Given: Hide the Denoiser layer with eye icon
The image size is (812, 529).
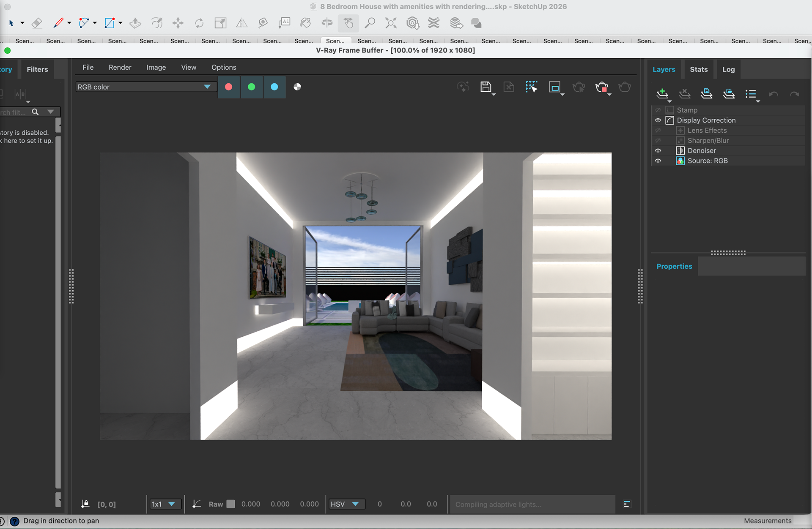Looking at the screenshot, I should tap(658, 151).
